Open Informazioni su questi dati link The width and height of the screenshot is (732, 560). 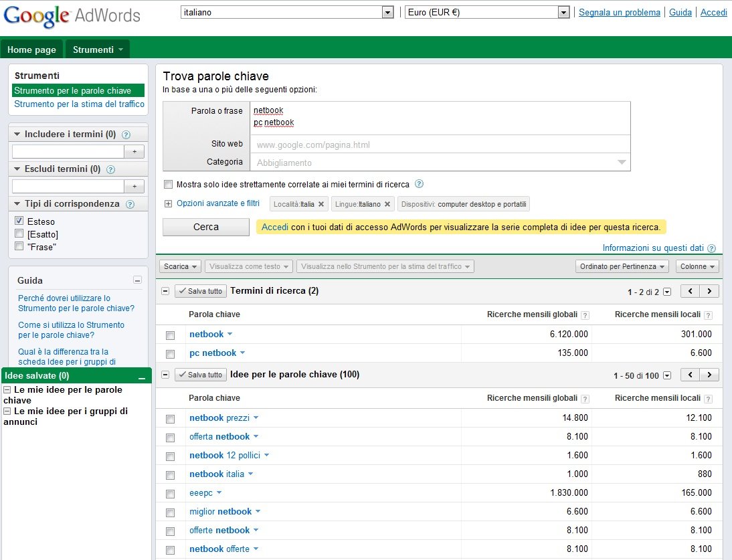(x=652, y=248)
